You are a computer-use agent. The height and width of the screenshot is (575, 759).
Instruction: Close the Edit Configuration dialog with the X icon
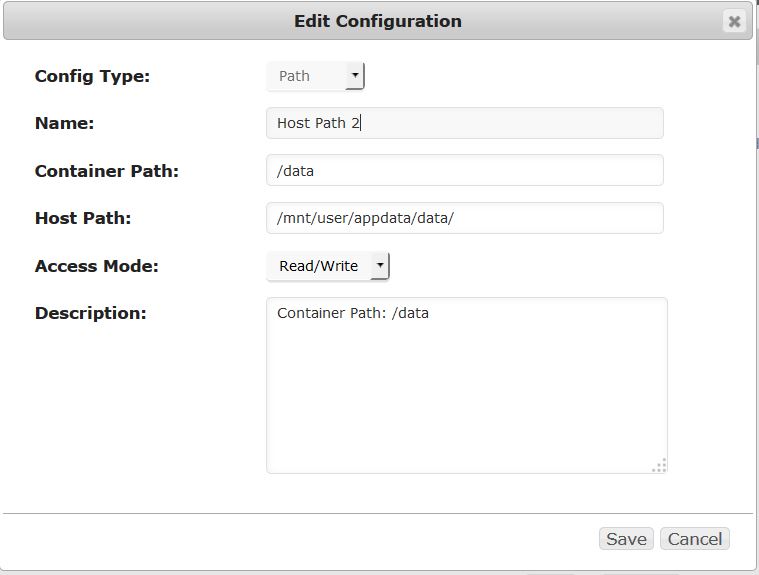734,21
